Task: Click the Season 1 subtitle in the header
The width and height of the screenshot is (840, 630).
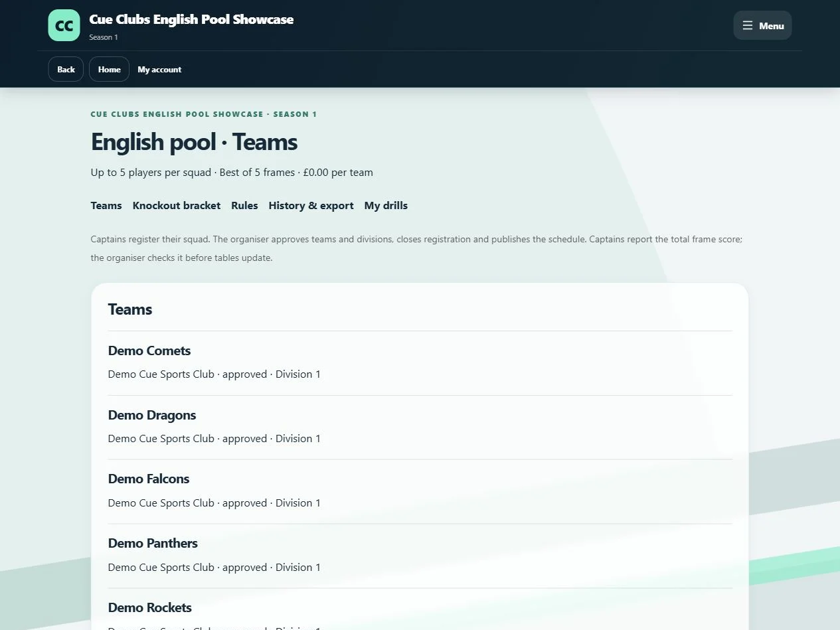Action: pos(104,37)
